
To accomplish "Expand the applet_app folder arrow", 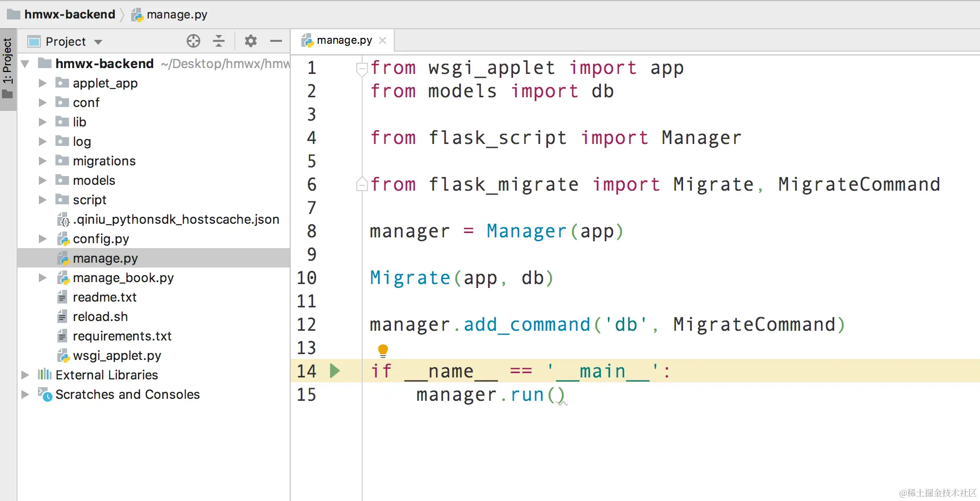I will click(x=42, y=83).
